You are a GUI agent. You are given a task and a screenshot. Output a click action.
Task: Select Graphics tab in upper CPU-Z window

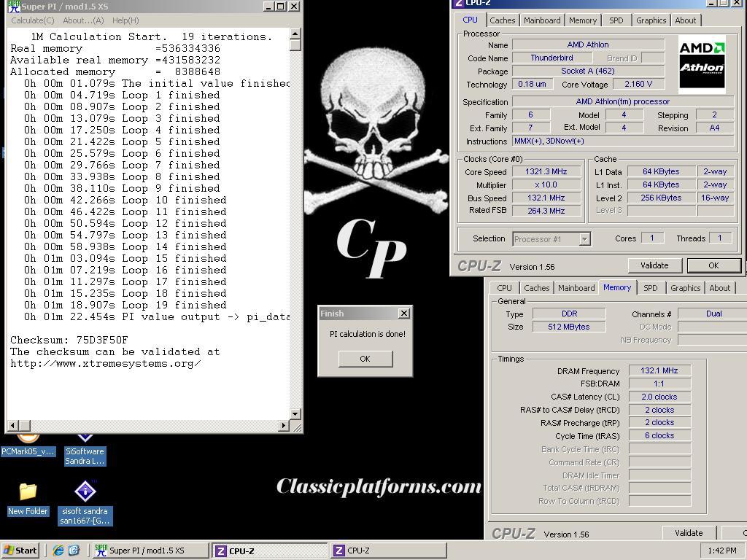coord(651,20)
